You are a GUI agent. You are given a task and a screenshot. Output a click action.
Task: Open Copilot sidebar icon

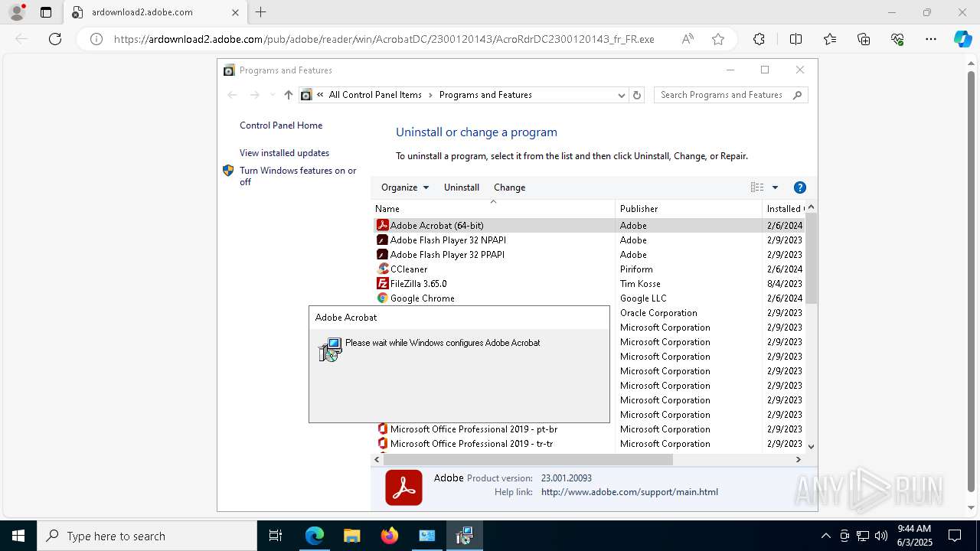point(963,39)
